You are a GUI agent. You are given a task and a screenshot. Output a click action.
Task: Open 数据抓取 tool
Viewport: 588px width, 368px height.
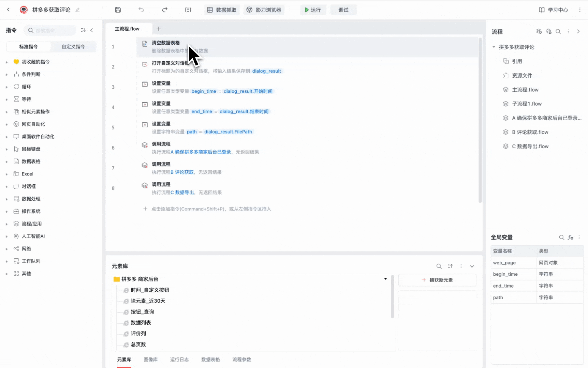click(x=222, y=10)
